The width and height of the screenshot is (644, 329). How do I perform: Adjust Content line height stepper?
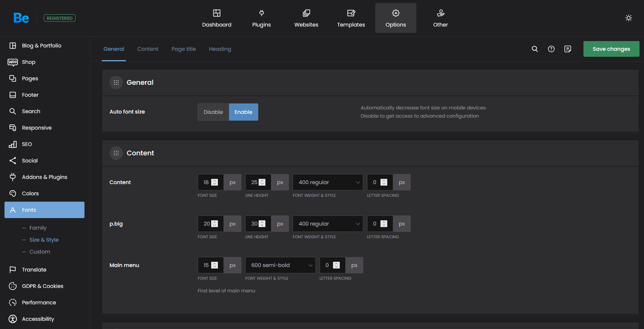pos(262,182)
